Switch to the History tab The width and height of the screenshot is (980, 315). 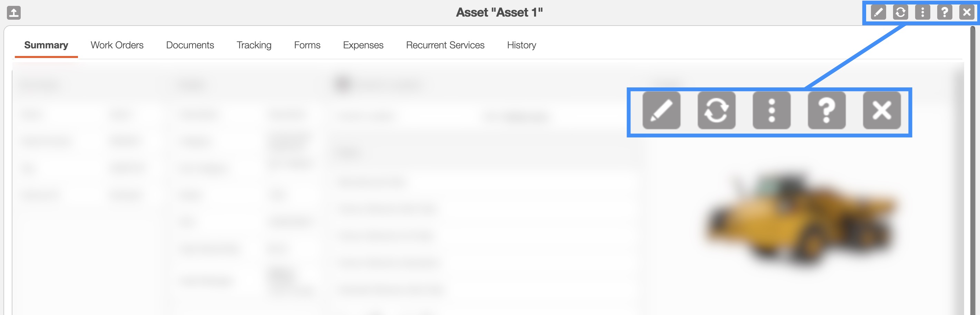tap(521, 45)
